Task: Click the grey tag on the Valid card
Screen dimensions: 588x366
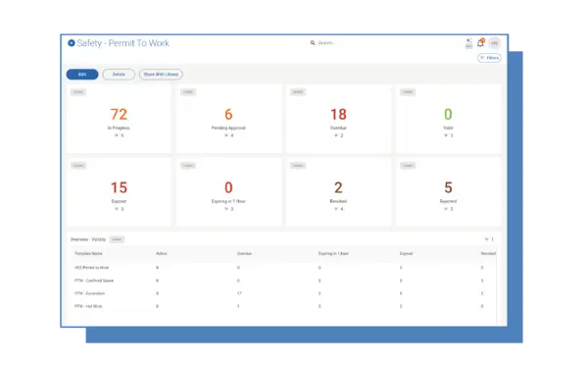Action: [x=408, y=92]
